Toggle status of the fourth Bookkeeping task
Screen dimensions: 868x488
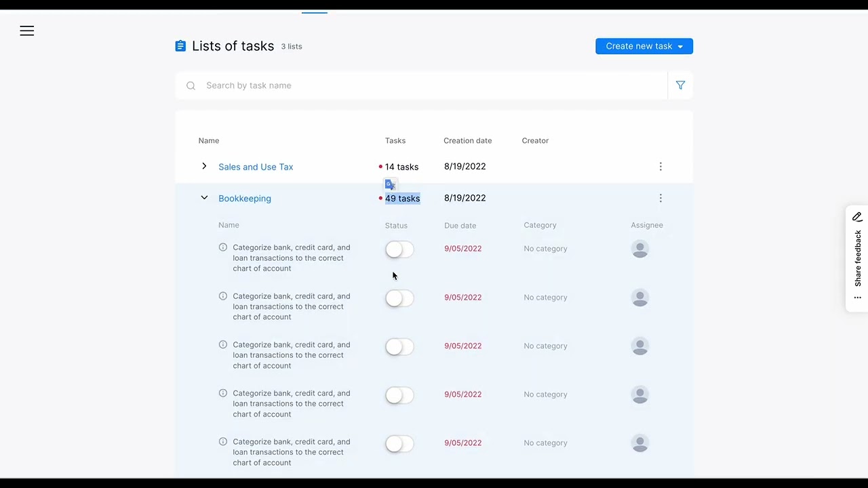pos(399,395)
